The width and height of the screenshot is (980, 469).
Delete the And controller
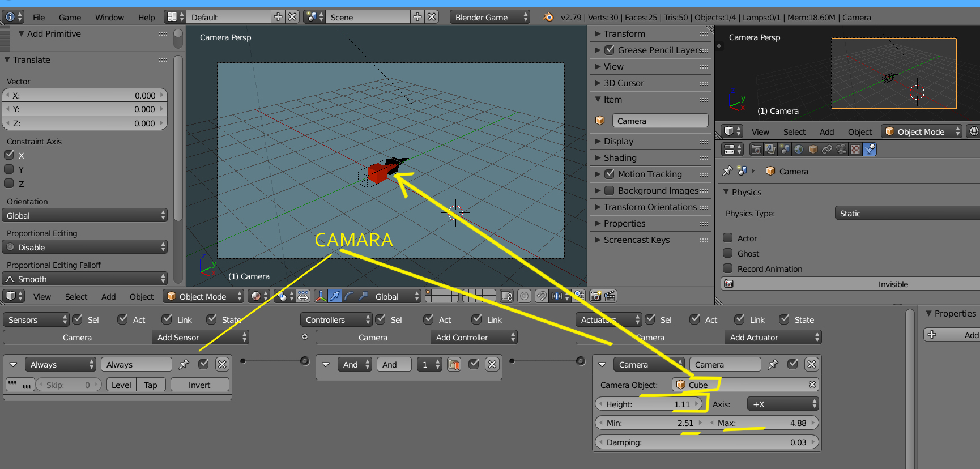pyautogui.click(x=492, y=364)
